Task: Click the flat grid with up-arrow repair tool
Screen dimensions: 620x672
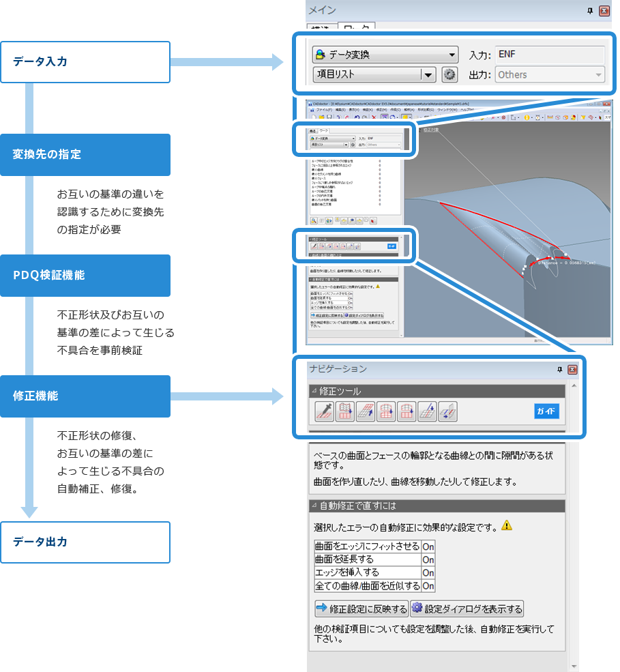Action: click(366, 412)
